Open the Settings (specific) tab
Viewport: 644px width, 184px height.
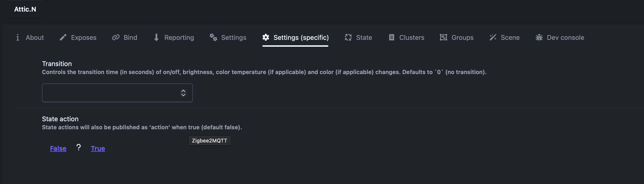pyautogui.click(x=301, y=38)
